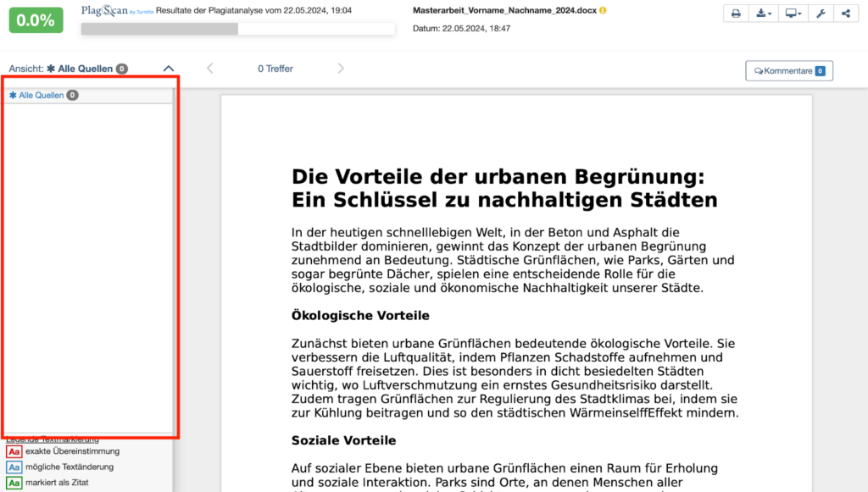868x492 pixels.
Task: Click the Ökologische Vorteile heading
Action: pyautogui.click(x=360, y=316)
